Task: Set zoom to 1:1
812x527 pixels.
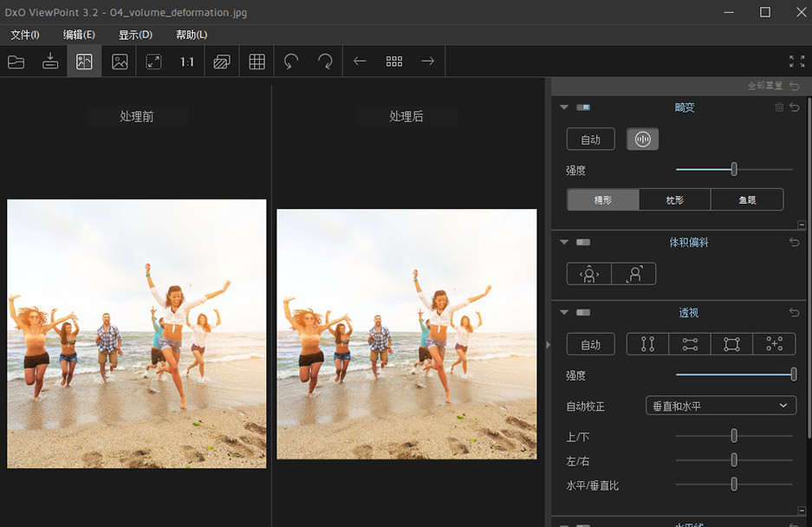Action: (187, 62)
